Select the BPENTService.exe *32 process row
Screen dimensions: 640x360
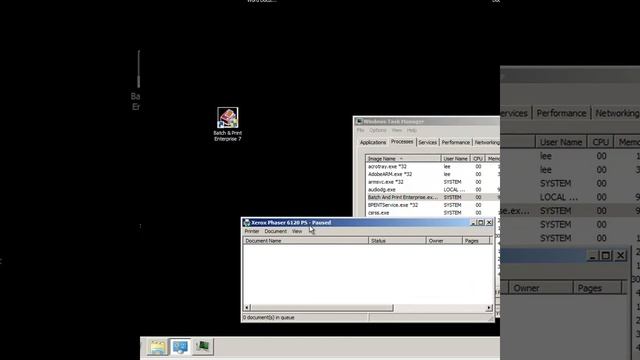433,205
